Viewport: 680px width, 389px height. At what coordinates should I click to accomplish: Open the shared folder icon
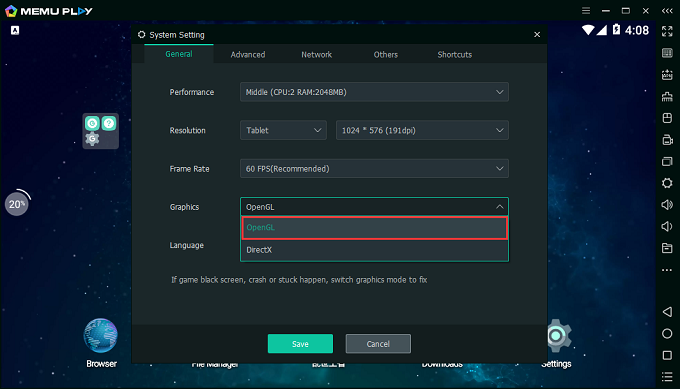[667, 248]
